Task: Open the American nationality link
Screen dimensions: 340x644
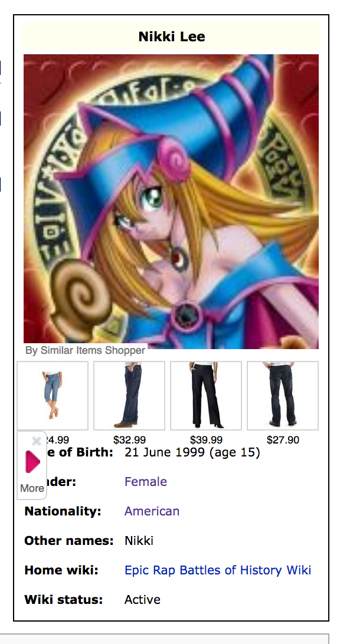Action: click(152, 511)
